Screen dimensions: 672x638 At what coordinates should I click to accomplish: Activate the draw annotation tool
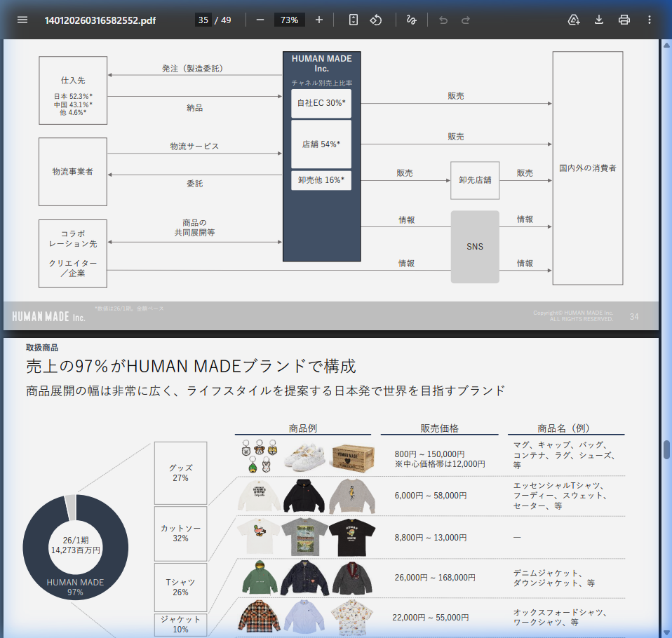click(x=412, y=20)
